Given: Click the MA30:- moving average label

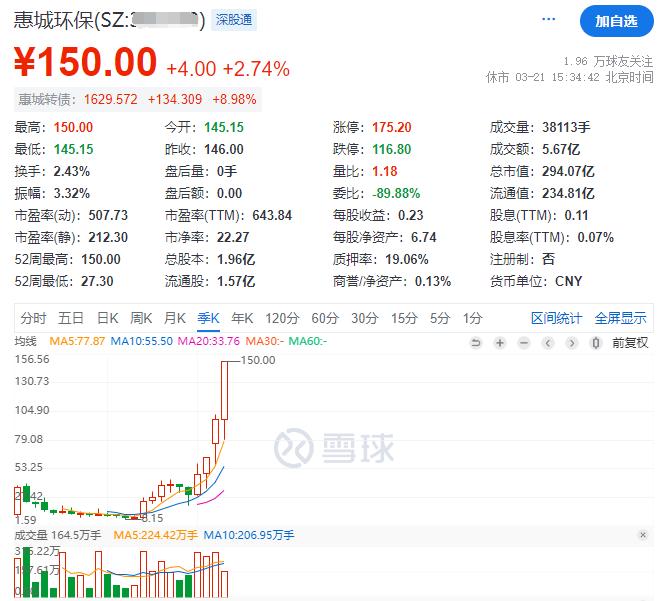Looking at the screenshot, I should click(265, 341).
